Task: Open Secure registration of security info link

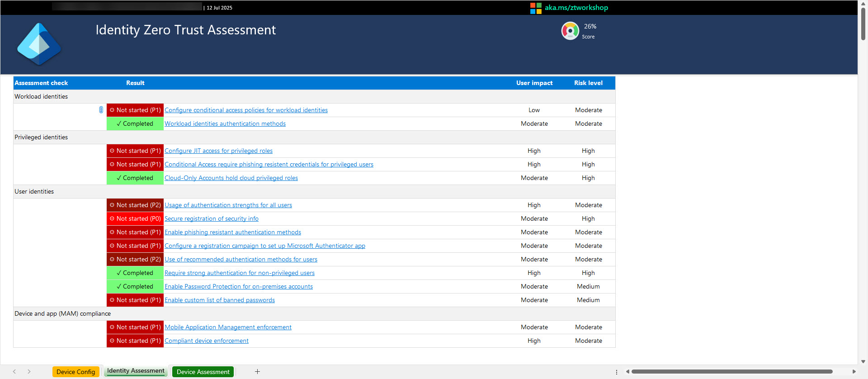Action: 212,218
